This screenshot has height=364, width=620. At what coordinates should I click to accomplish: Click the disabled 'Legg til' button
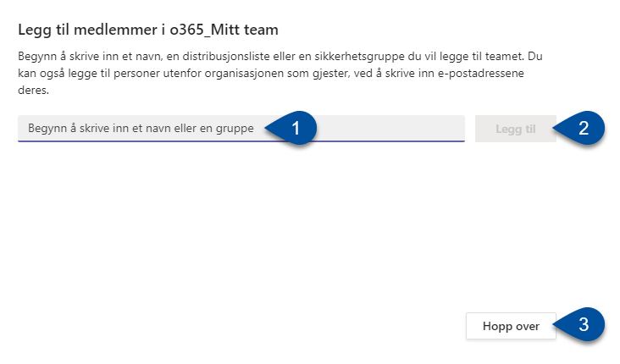click(516, 129)
